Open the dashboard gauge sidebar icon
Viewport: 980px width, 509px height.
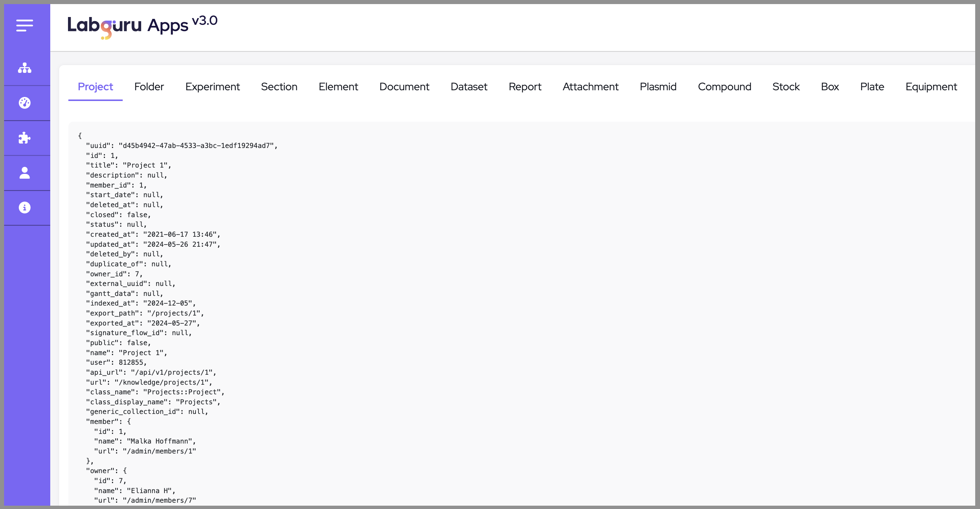pos(25,103)
